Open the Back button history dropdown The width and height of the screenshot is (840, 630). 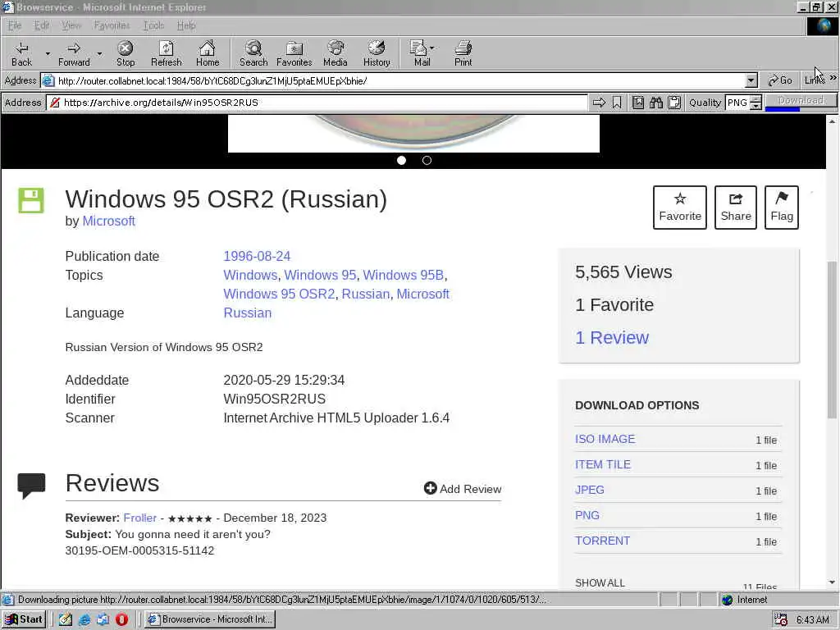pyautogui.click(x=48, y=53)
